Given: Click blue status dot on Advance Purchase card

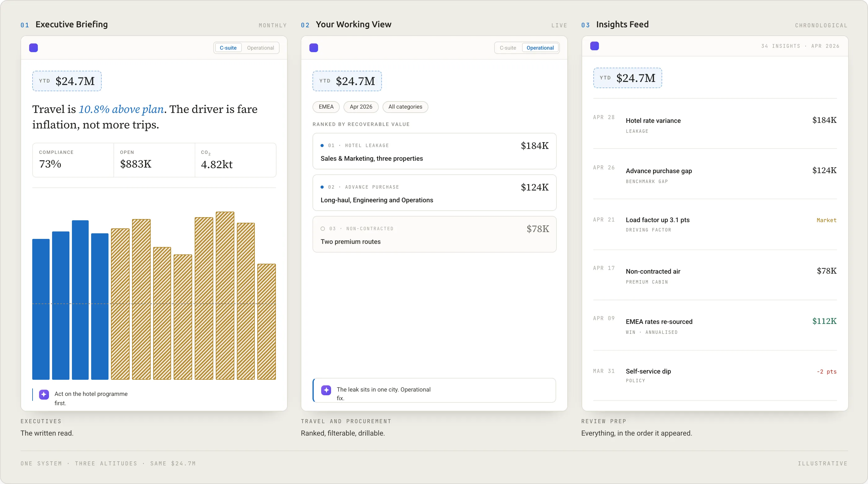Looking at the screenshot, I should pos(322,187).
